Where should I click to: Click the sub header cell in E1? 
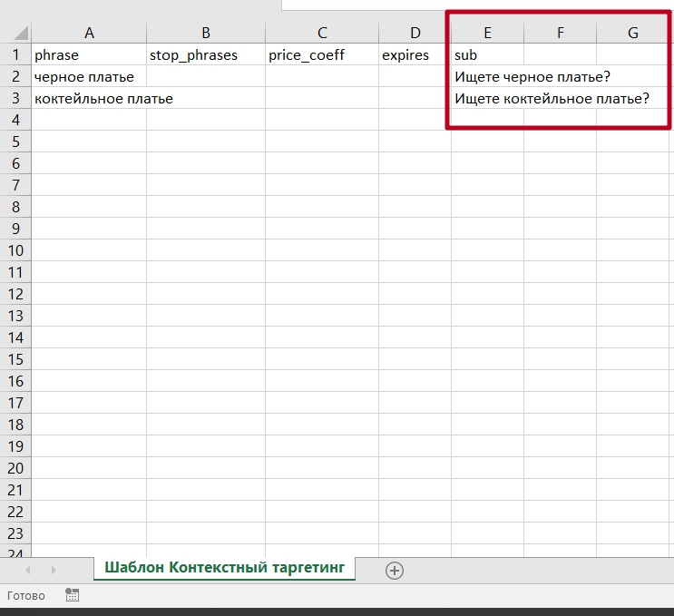click(x=487, y=54)
